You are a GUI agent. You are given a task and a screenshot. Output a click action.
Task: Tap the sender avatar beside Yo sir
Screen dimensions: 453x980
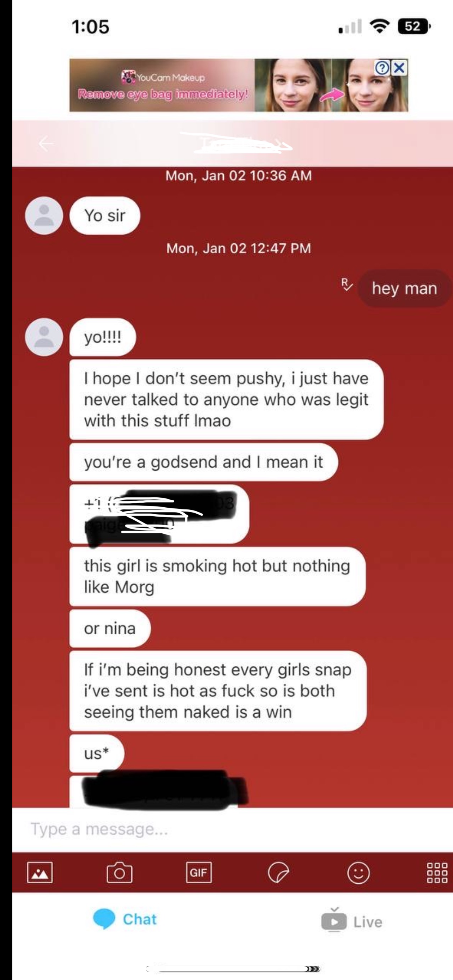(44, 215)
